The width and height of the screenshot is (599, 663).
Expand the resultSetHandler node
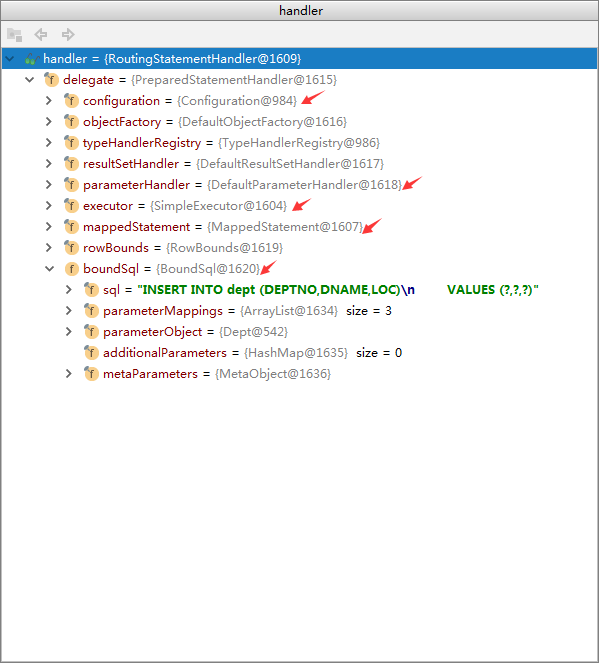tap(49, 164)
